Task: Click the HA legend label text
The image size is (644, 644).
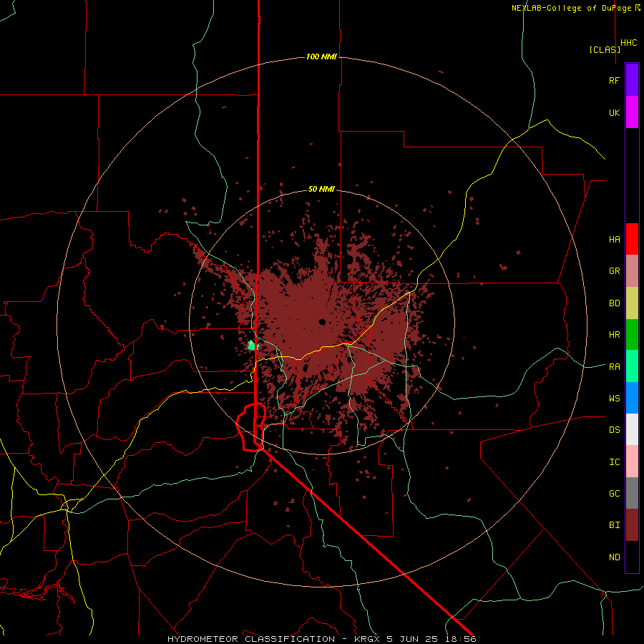Action: (614, 240)
